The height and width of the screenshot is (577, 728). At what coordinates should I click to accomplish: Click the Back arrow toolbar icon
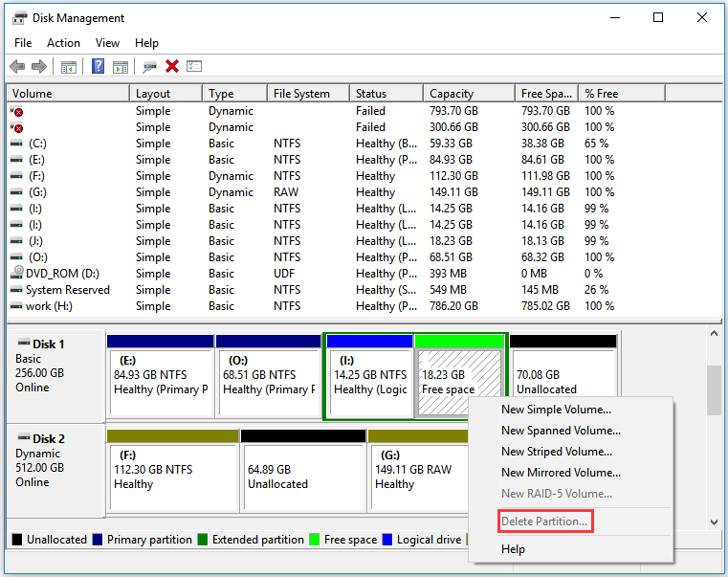pos(17,66)
